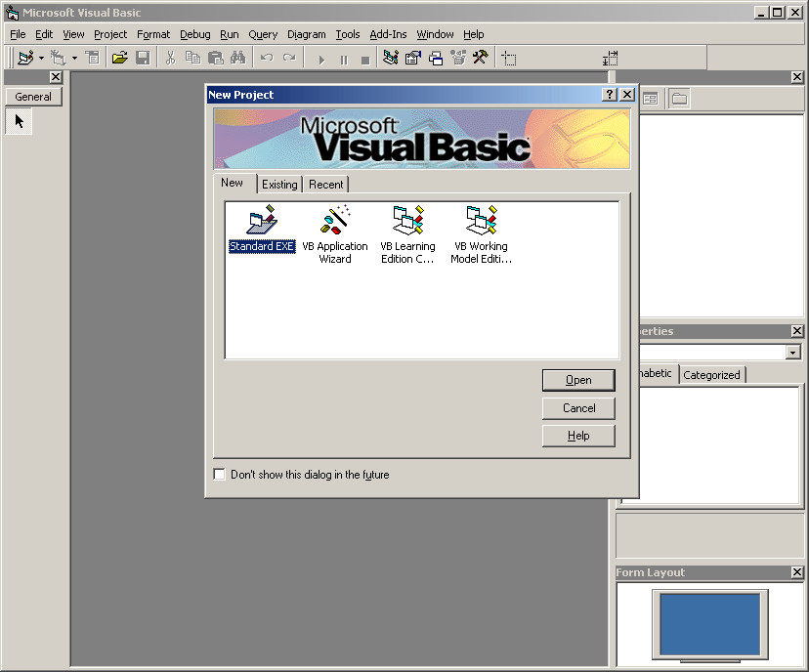The height and width of the screenshot is (672, 809).
Task: Close the New Project dialog
Action: pos(627,95)
